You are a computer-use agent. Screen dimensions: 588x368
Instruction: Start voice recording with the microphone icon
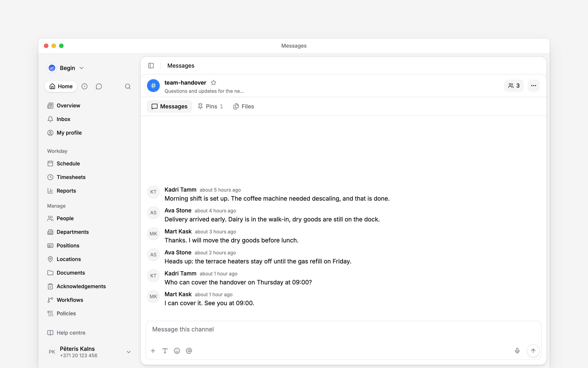[517, 351]
